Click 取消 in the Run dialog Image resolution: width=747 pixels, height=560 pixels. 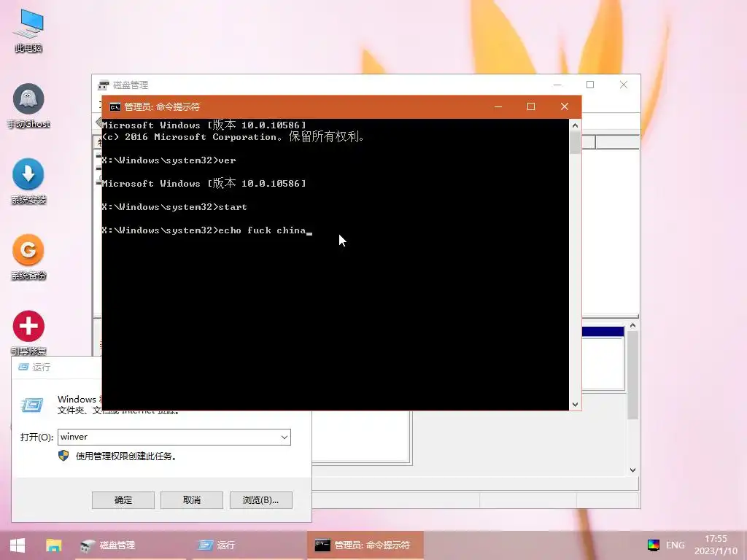192,500
